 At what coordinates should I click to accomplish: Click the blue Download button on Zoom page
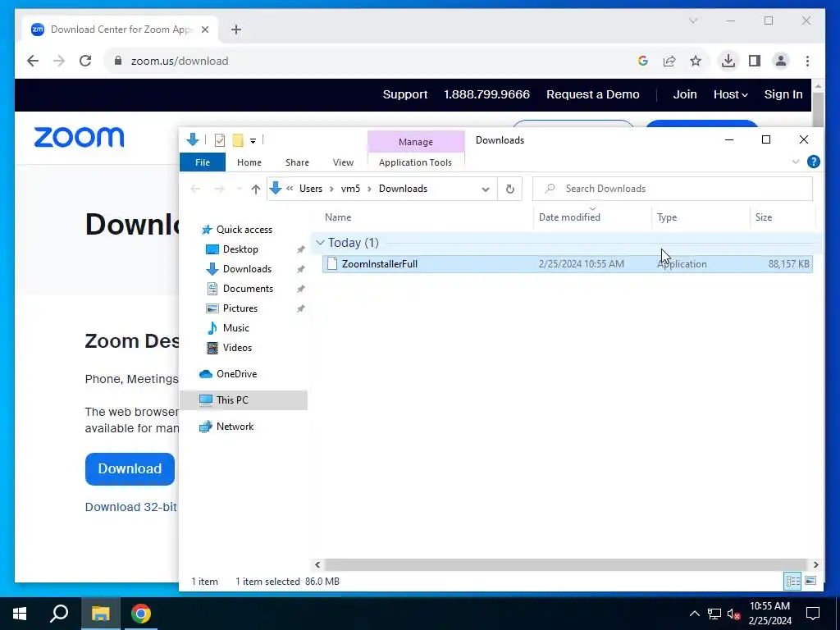pos(130,468)
